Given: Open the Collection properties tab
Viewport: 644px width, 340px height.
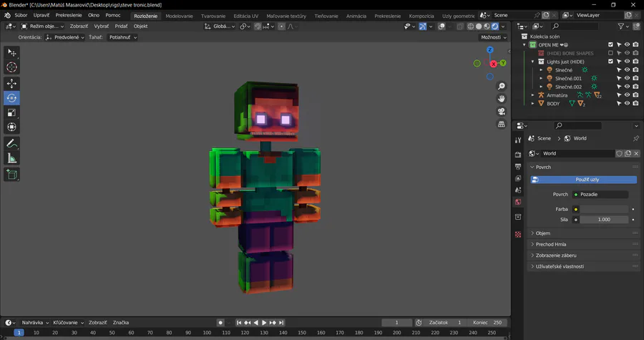Looking at the screenshot, I should click(x=518, y=216).
